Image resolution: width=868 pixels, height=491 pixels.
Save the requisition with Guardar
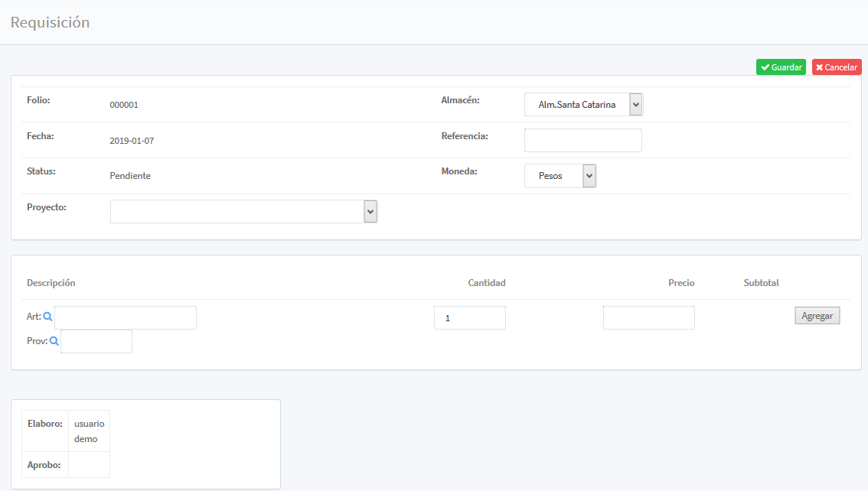pos(781,67)
